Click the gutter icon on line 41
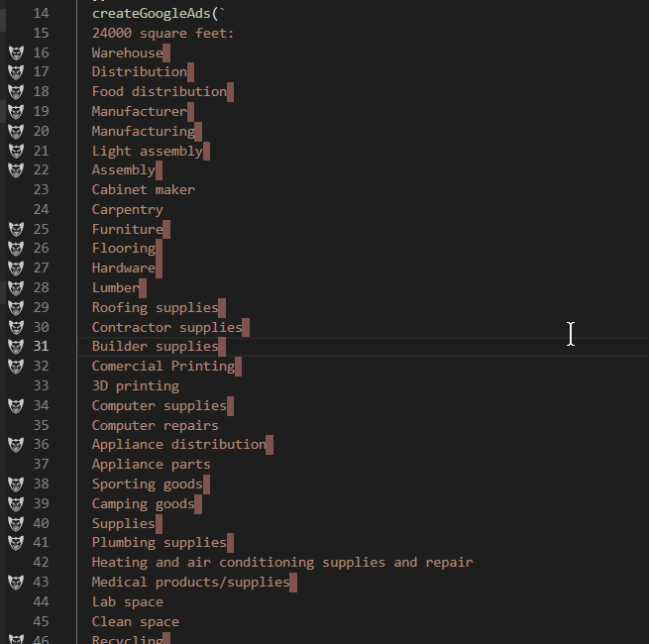The height and width of the screenshot is (644, 649). point(16,543)
